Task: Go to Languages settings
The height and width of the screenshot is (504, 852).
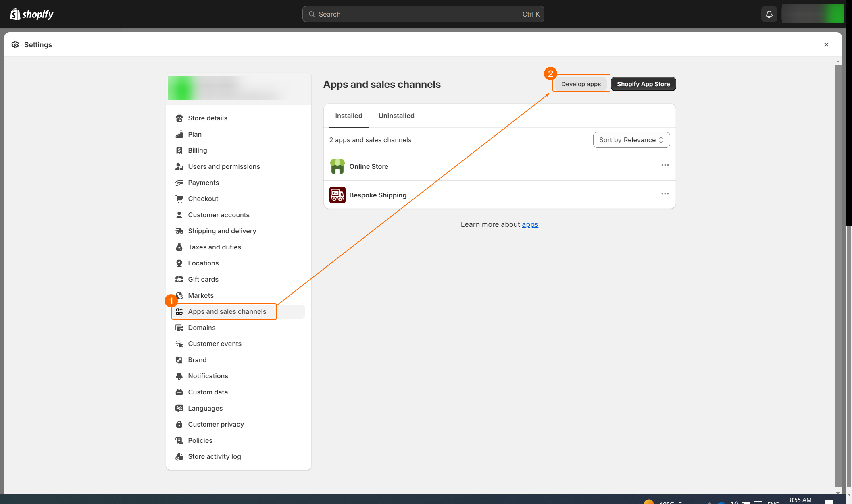Action: coord(205,408)
